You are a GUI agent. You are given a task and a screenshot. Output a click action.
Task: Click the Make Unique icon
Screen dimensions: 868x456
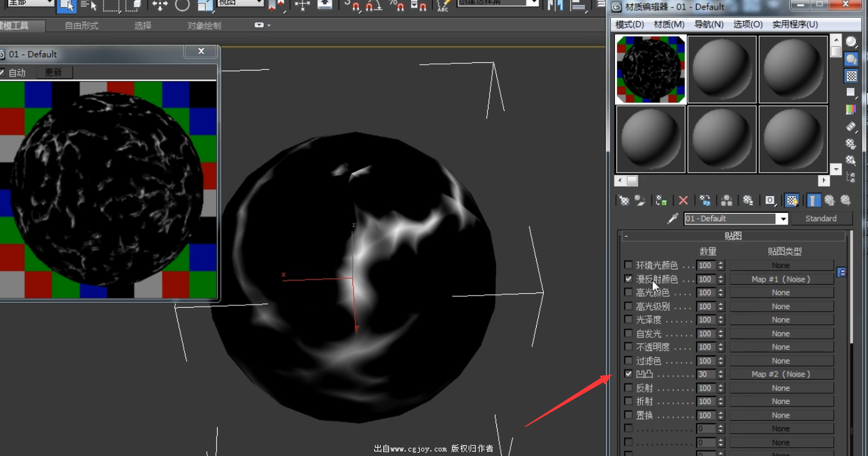(x=727, y=201)
